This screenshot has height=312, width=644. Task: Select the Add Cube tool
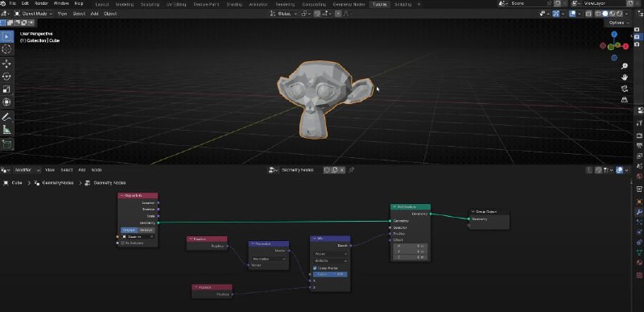tap(6, 144)
